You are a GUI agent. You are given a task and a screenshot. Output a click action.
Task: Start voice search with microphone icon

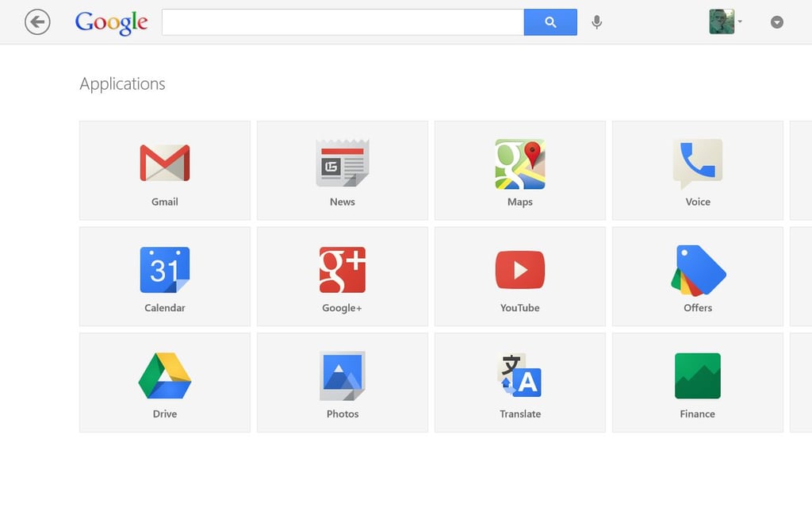(x=596, y=22)
